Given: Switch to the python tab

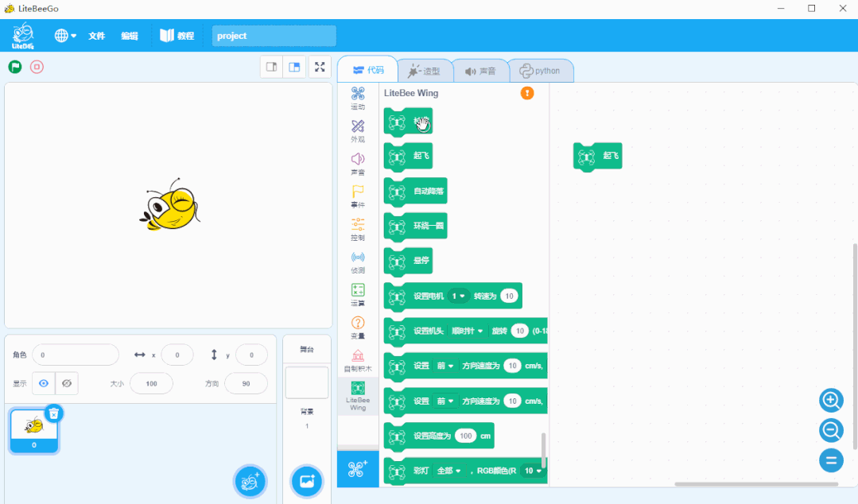Looking at the screenshot, I should tap(542, 70).
